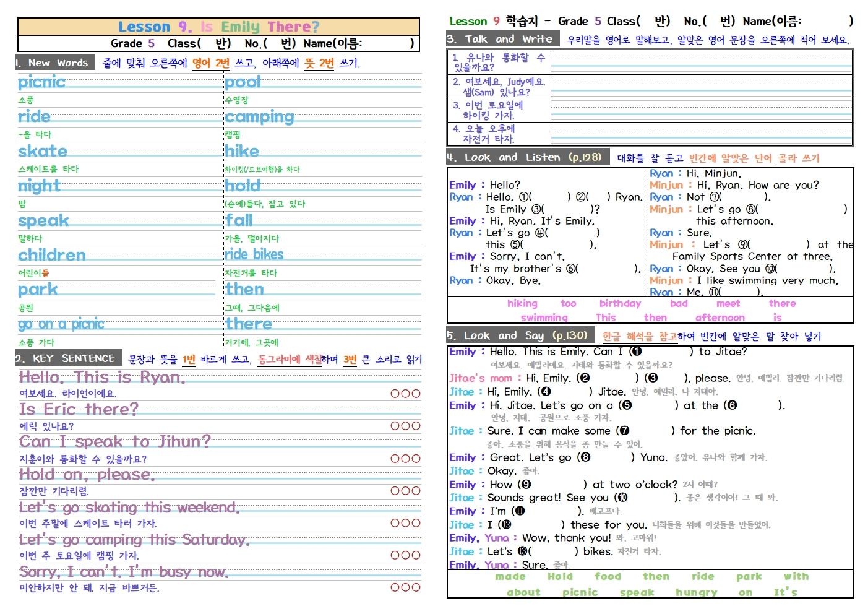Select the Korean meaning '자전거를 타다'

pos(251,273)
